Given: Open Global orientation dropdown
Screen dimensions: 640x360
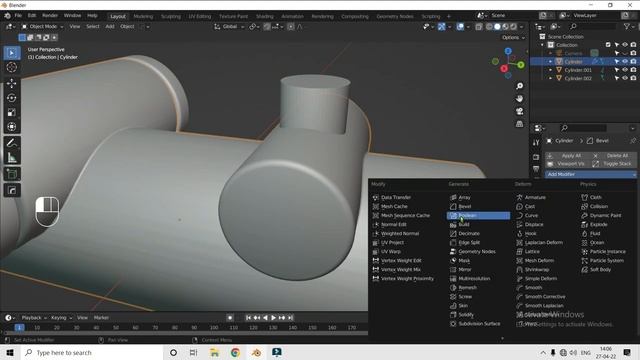Looking at the screenshot, I should tap(229, 27).
